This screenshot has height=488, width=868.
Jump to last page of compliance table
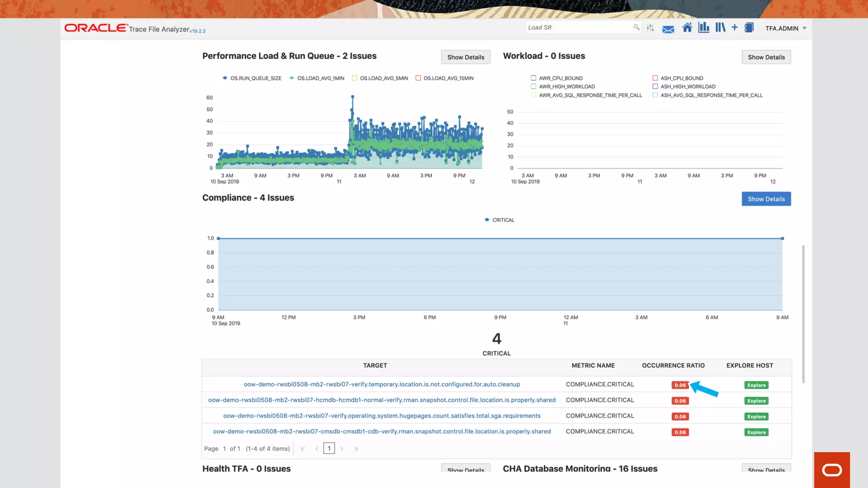[356, 449]
